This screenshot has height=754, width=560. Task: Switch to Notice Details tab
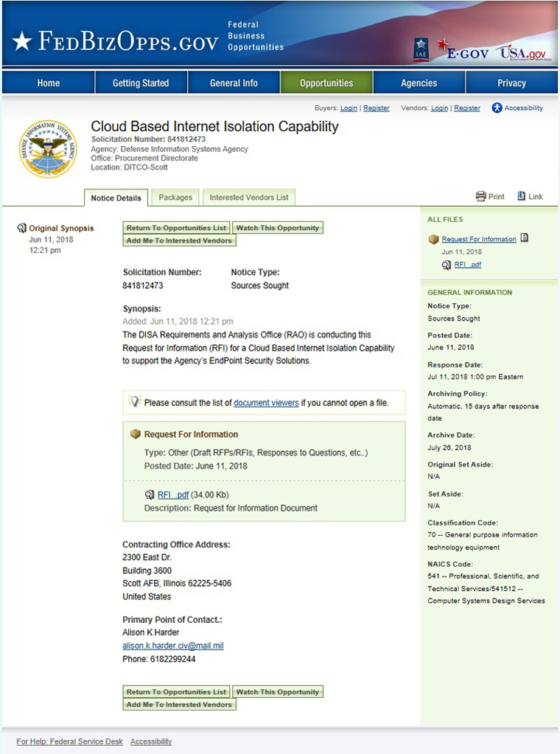point(116,198)
